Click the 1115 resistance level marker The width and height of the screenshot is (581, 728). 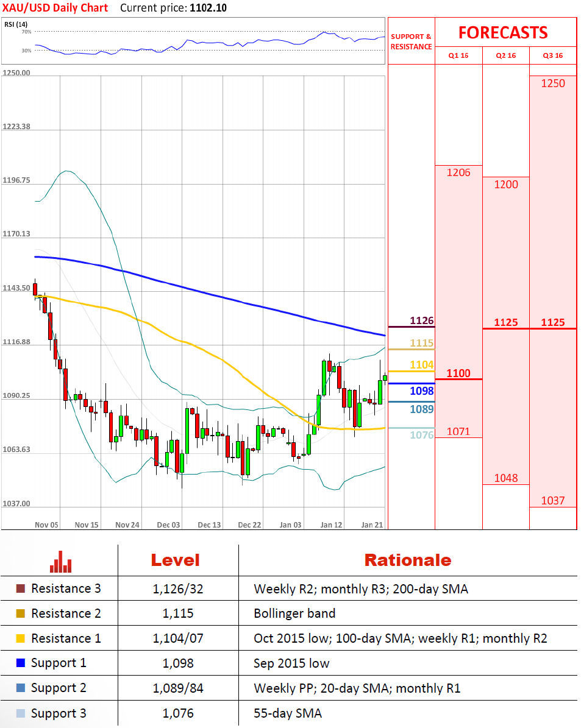tap(421, 342)
